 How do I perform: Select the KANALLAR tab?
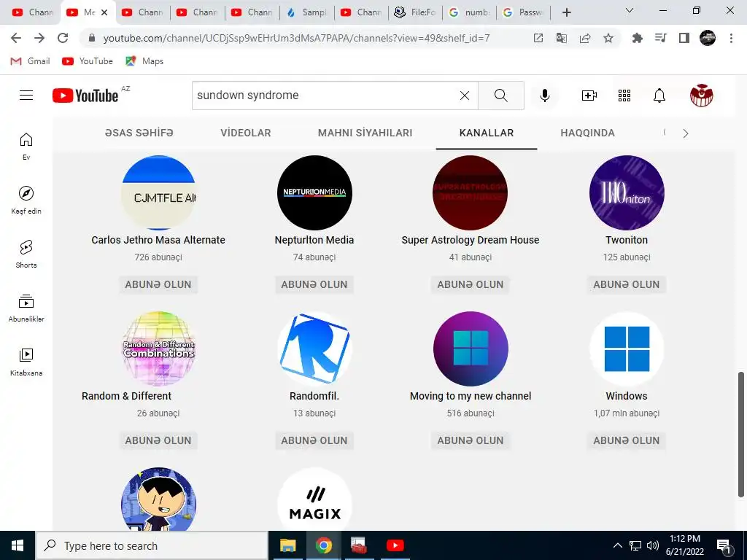point(487,133)
